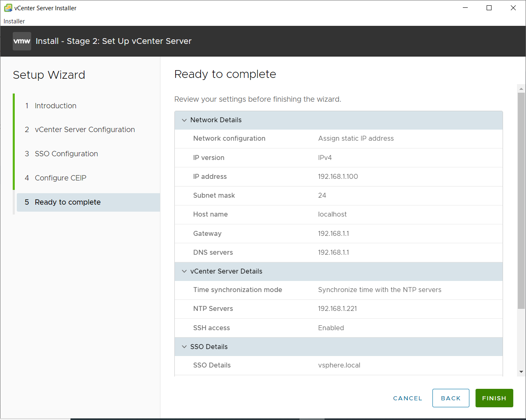Click the SSH access value Enabled
The image size is (526, 420).
pos(331,328)
